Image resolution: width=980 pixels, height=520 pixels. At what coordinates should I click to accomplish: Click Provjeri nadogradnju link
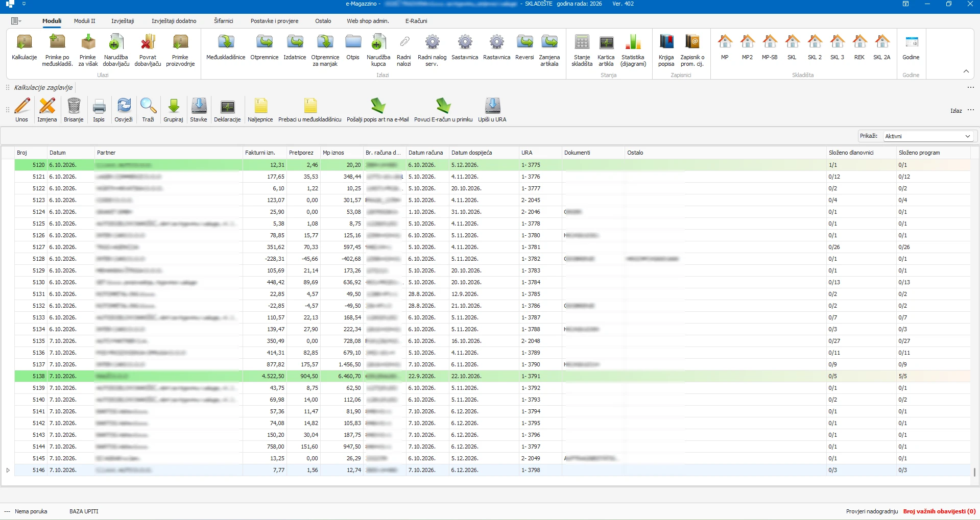(x=872, y=511)
